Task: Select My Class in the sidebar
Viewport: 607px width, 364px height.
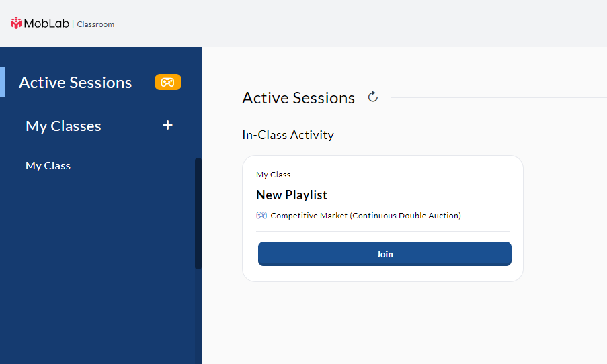Action: tap(48, 166)
